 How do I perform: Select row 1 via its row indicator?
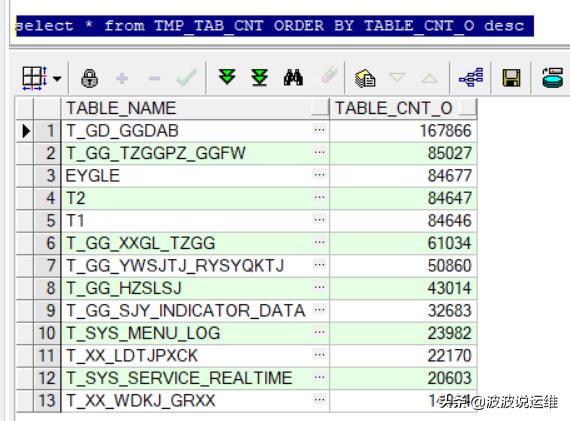[25, 131]
